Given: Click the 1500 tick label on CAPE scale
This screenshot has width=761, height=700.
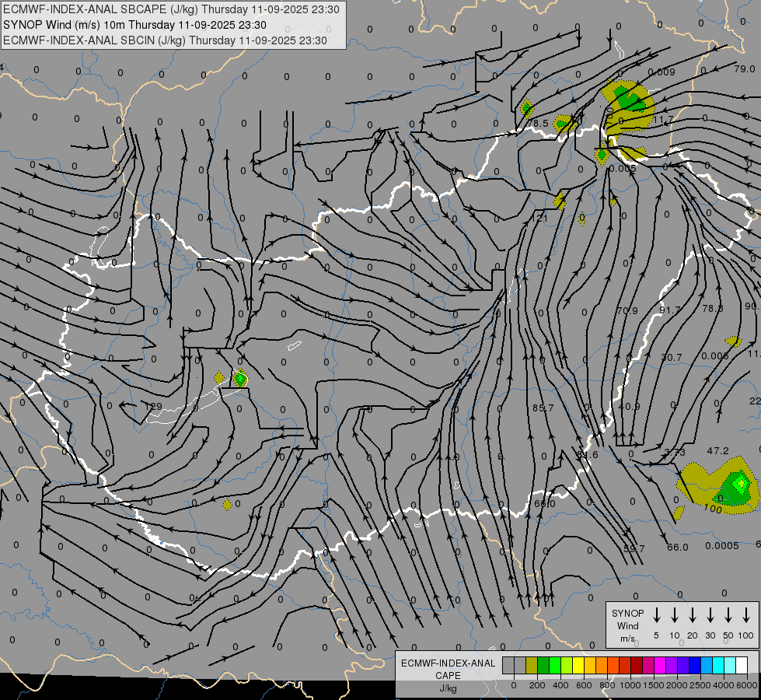Looking at the screenshot, I should (653, 685).
